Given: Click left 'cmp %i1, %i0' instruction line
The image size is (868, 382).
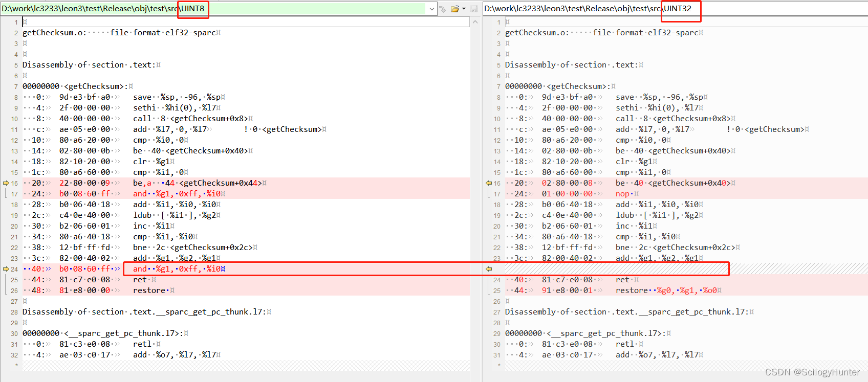Looking at the screenshot, I should coord(165,237).
